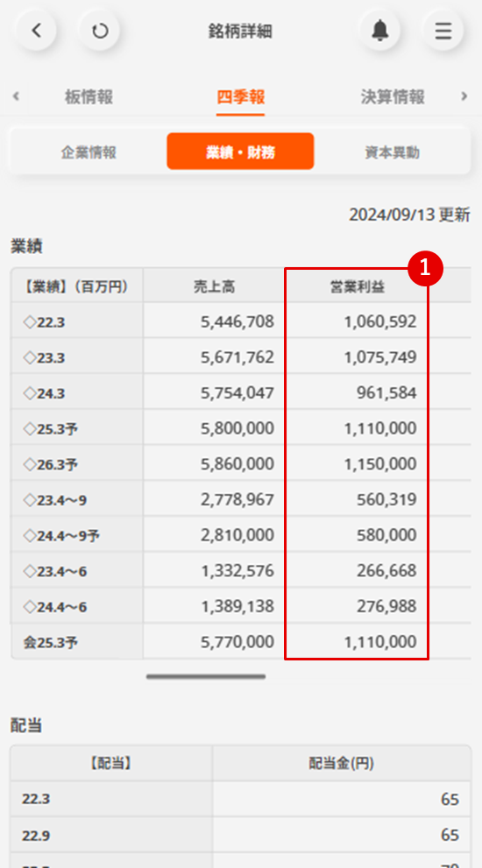Select the 資本異動 segment

[393, 152]
